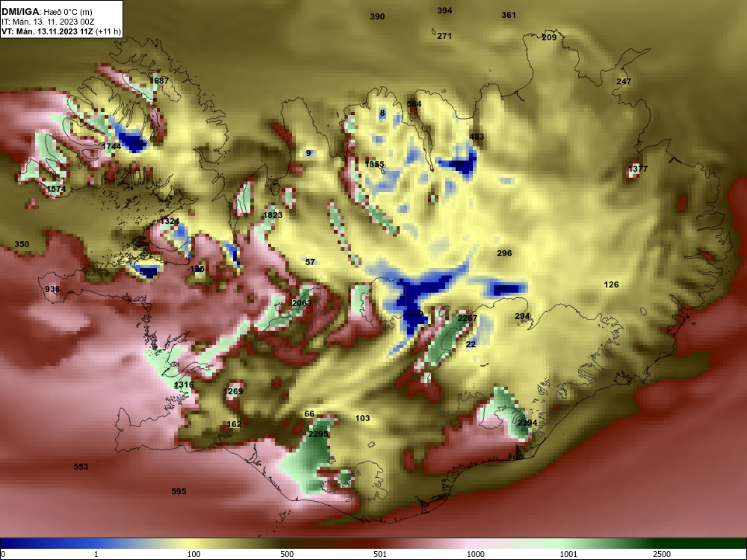Click the valid time line 'VT: Mán. 13.11.2023 11Z'

tap(47, 32)
